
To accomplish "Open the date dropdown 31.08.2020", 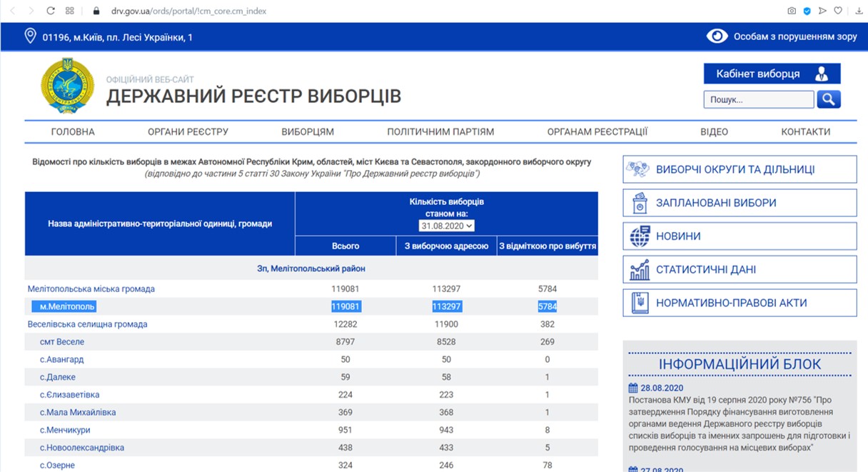I will pos(447,226).
